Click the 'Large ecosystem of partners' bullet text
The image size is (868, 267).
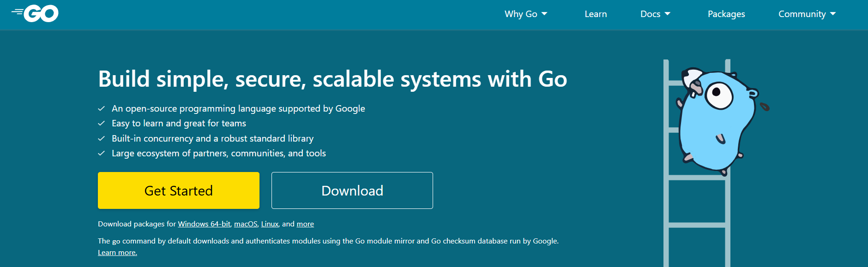point(219,154)
